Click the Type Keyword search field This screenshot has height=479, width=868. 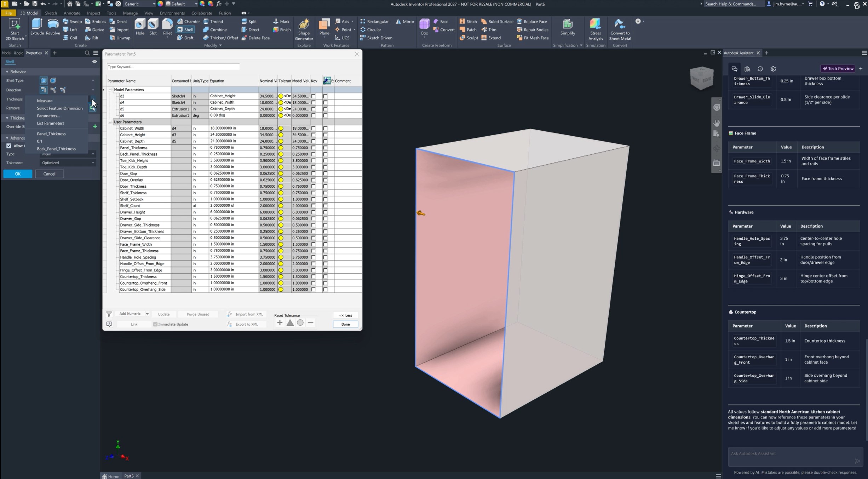pyautogui.click(x=173, y=67)
